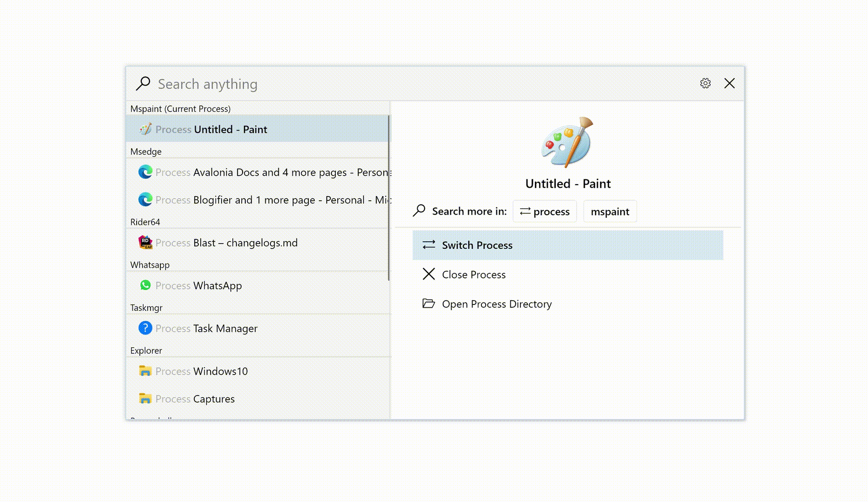Click the 'Msedge' group header
868x502 pixels.
146,152
